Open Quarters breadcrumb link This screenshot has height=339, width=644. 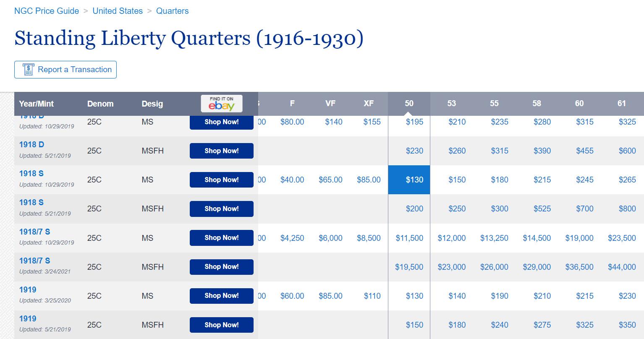(173, 11)
